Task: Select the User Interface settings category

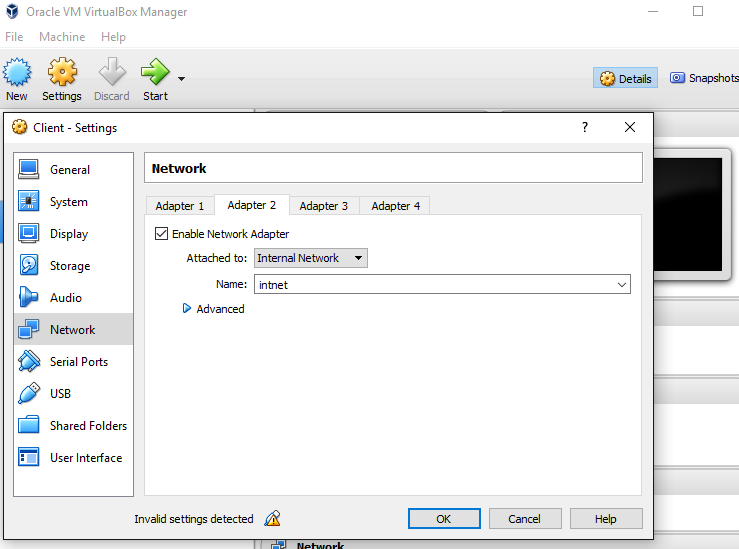Action: (74, 458)
